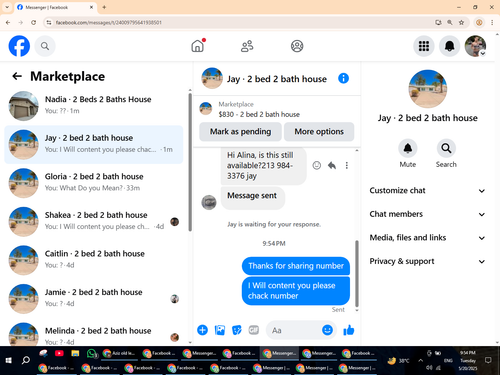
Task: Open conversation information blue icon
Action: click(x=343, y=79)
